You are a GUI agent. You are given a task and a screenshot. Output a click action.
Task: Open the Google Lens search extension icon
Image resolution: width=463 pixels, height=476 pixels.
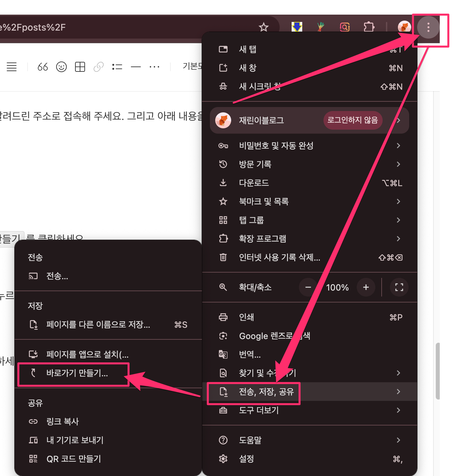345,27
